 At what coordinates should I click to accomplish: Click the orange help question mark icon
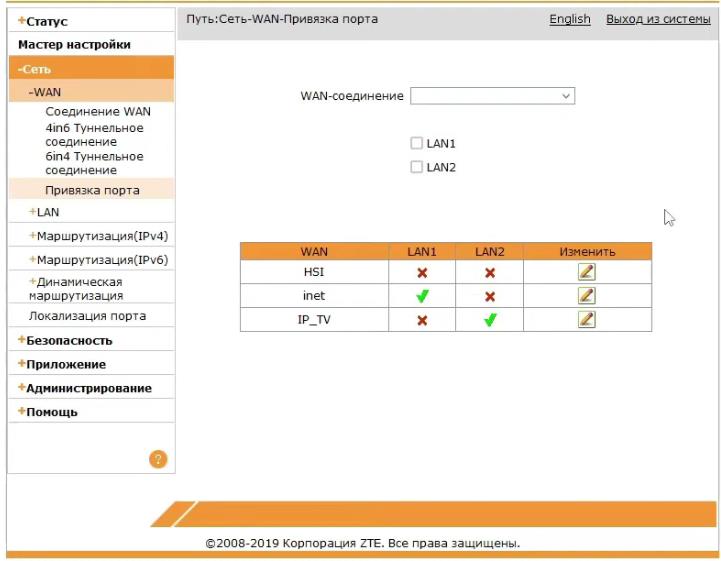point(157,459)
